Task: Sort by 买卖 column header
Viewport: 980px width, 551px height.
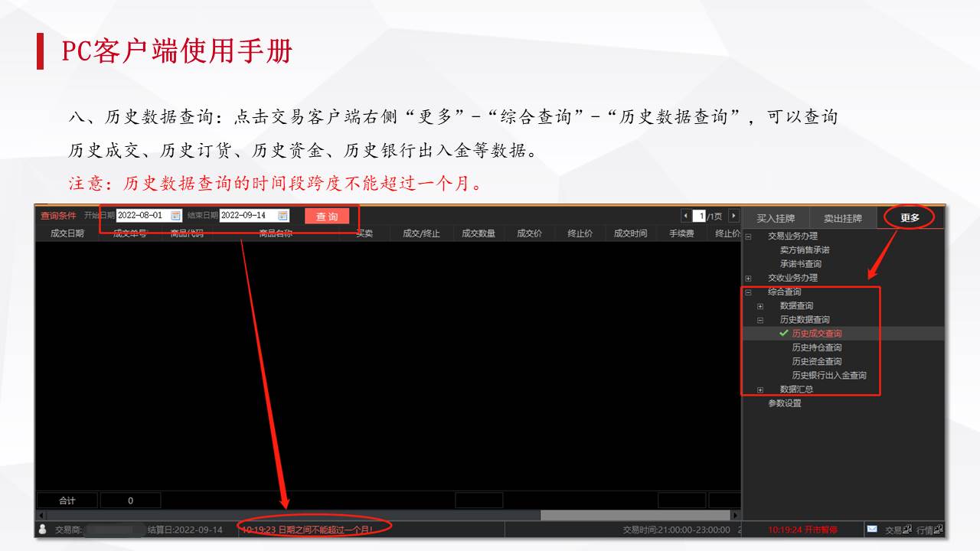Action: tap(364, 233)
